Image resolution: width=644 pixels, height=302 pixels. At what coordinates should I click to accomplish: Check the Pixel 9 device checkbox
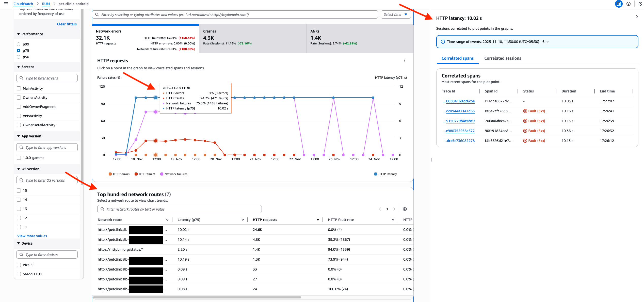19,265
